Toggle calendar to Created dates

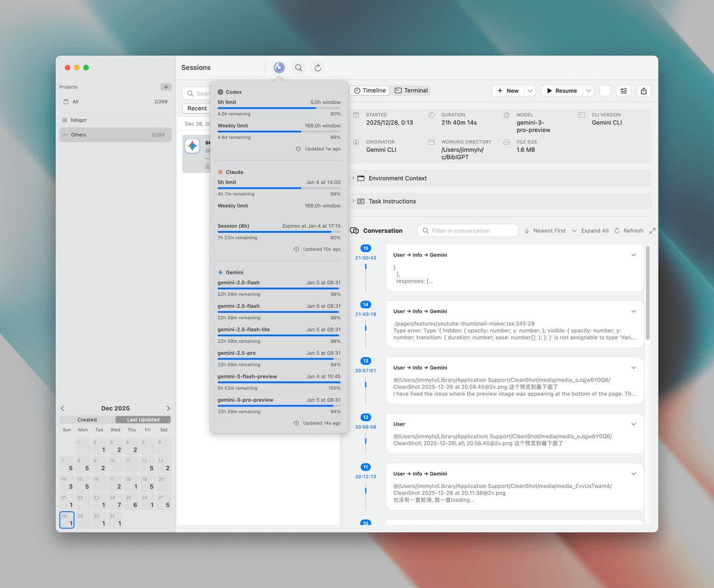tap(87, 420)
